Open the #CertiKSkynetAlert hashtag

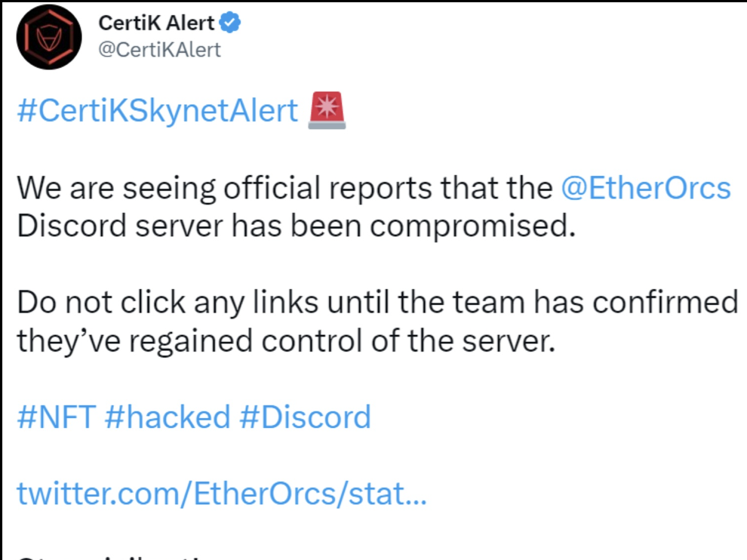pyautogui.click(x=157, y=112)
